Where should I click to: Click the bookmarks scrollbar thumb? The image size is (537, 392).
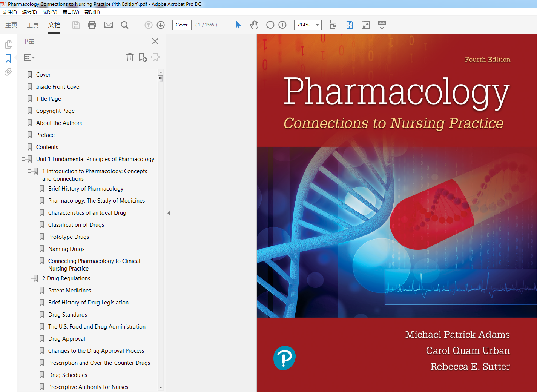161,79
